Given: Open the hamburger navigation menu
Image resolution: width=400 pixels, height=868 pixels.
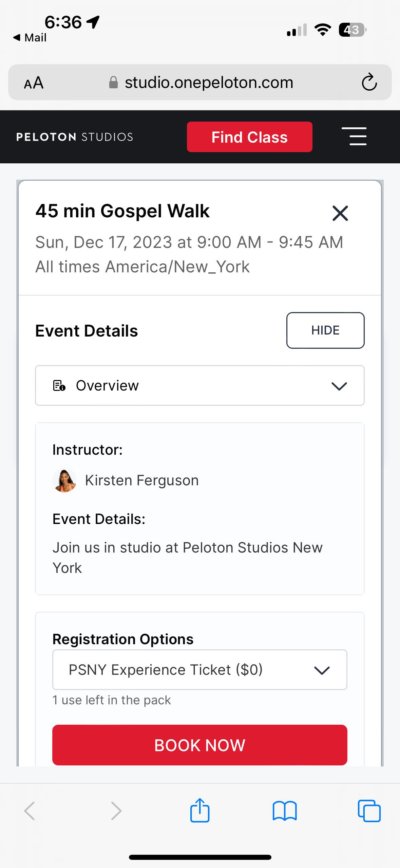Looking at the screenshot, I should [x=354, y=137].
